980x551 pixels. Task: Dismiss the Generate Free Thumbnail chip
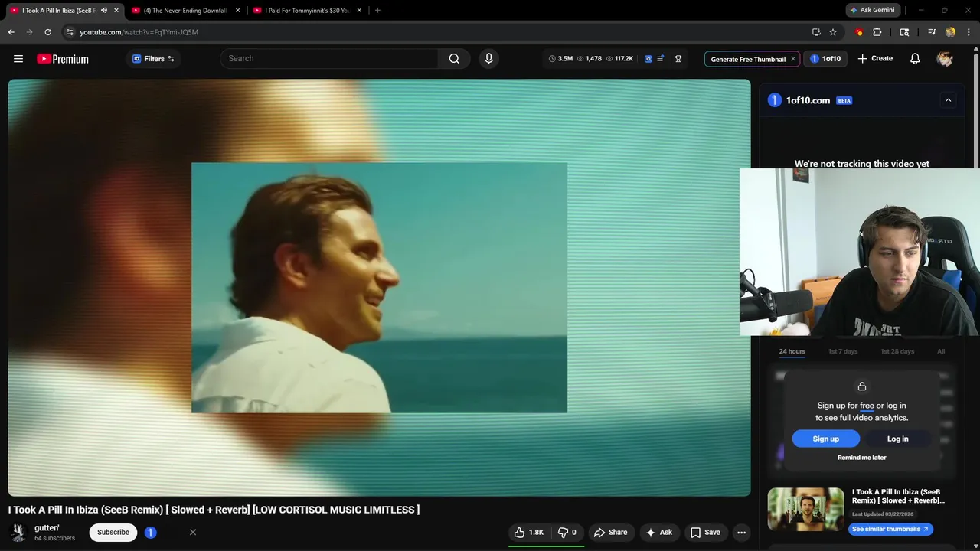pos(793,59)
